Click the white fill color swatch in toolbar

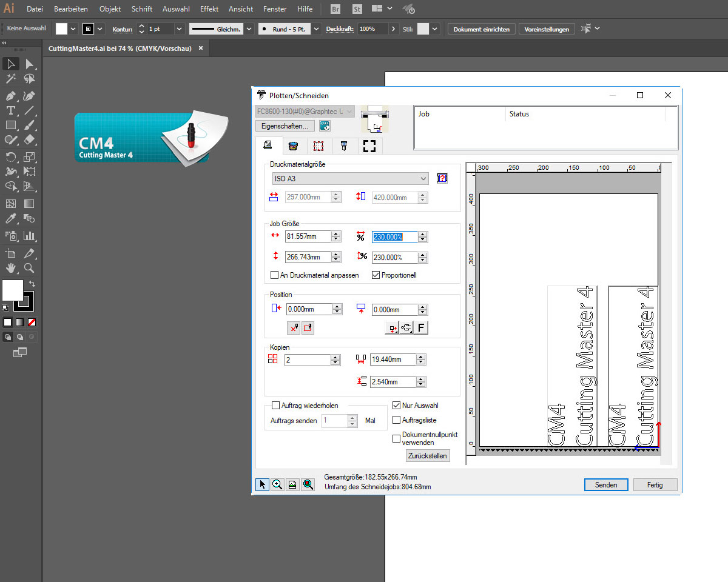(x=13, y=290)
